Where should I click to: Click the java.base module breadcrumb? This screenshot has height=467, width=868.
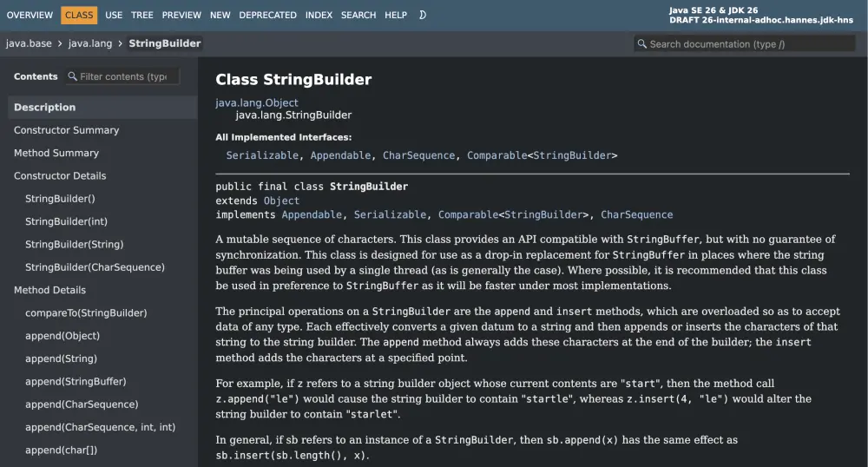(x=27, y=43)
